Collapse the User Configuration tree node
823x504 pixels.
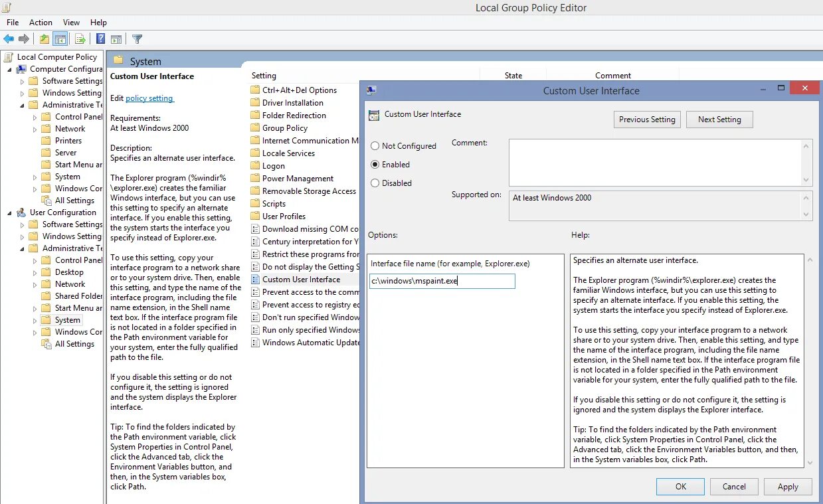tap(10, 212)
